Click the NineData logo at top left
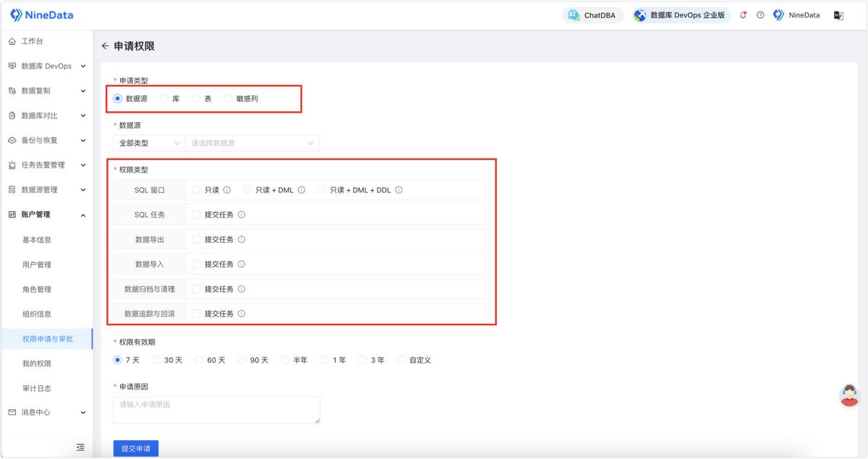The image size is (868, 459). 41,15
